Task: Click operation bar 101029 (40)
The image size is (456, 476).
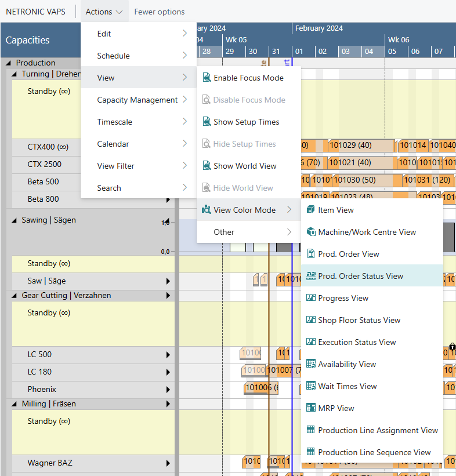Action: [361, 146]
